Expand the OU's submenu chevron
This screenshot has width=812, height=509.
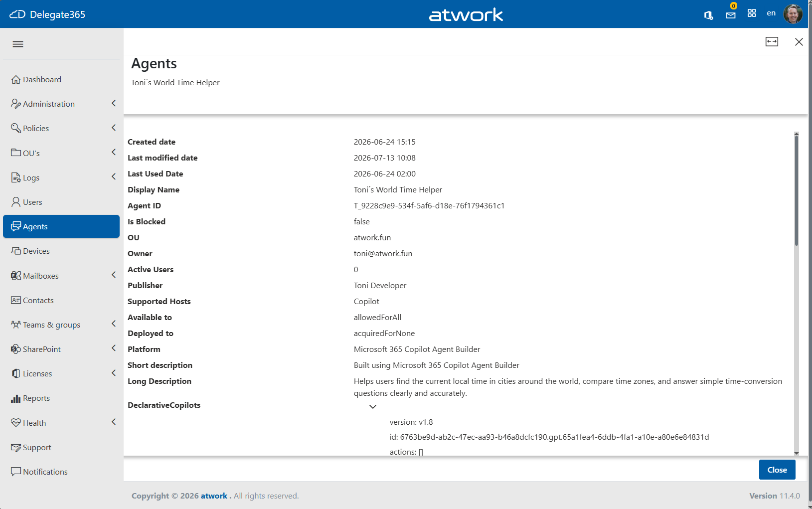(114, 152)
